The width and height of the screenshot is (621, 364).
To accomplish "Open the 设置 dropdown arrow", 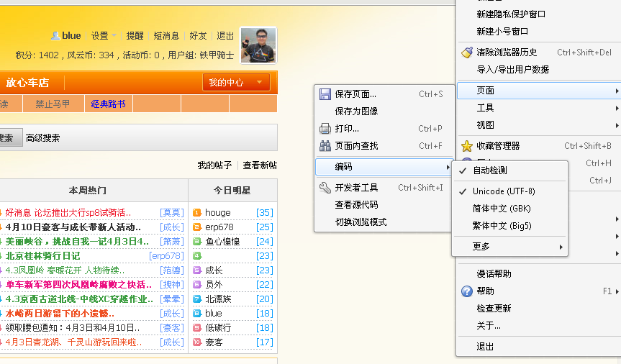I will (114, 36).
